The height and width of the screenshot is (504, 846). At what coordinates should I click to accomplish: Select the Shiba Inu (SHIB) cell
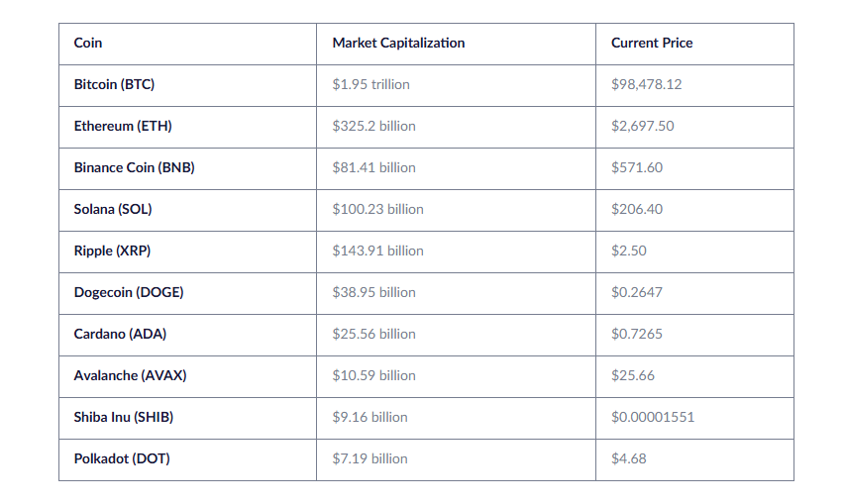(x=124, y=418)
